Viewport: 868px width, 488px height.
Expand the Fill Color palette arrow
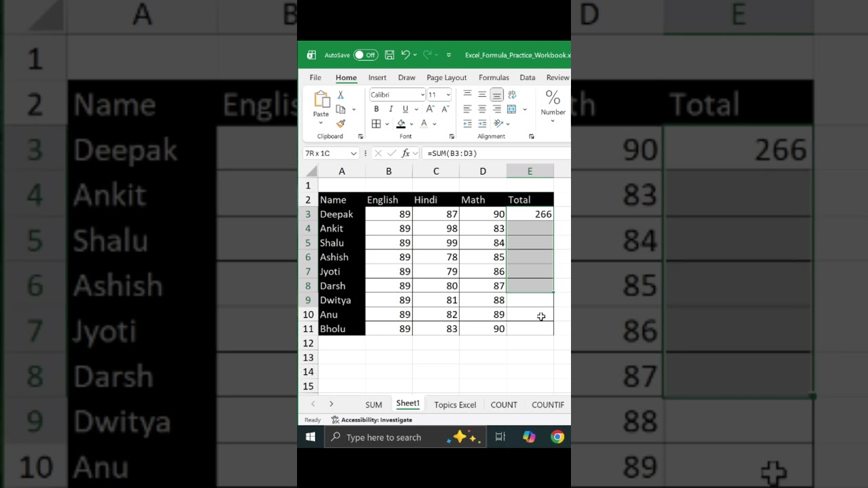411,124
